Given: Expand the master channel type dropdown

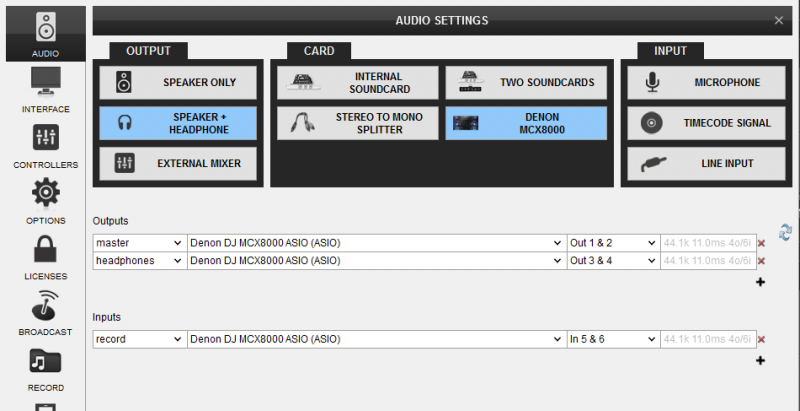Looking at the screenshot, I should 140,243.
